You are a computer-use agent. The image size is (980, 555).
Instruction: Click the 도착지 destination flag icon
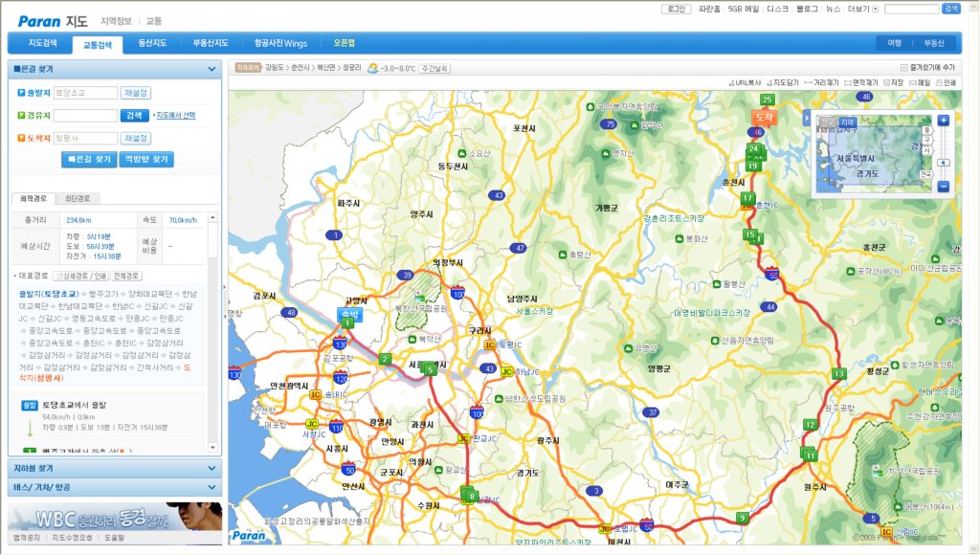coord(21,138)
